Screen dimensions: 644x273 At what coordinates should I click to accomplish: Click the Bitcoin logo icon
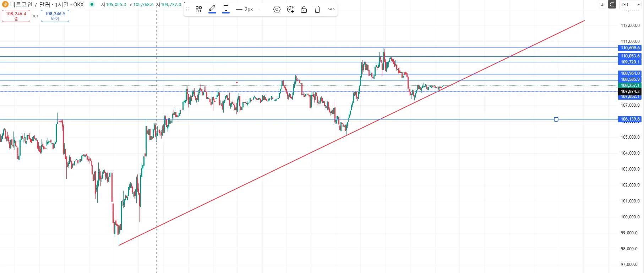tap(5, 5)
